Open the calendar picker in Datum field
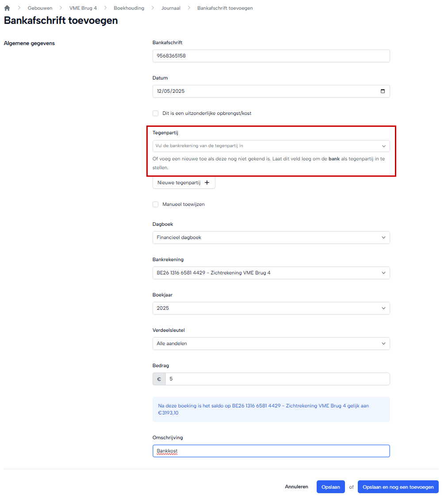Image resolution: width=448 pixels, height=498 pixels. [x=383, y=91]
